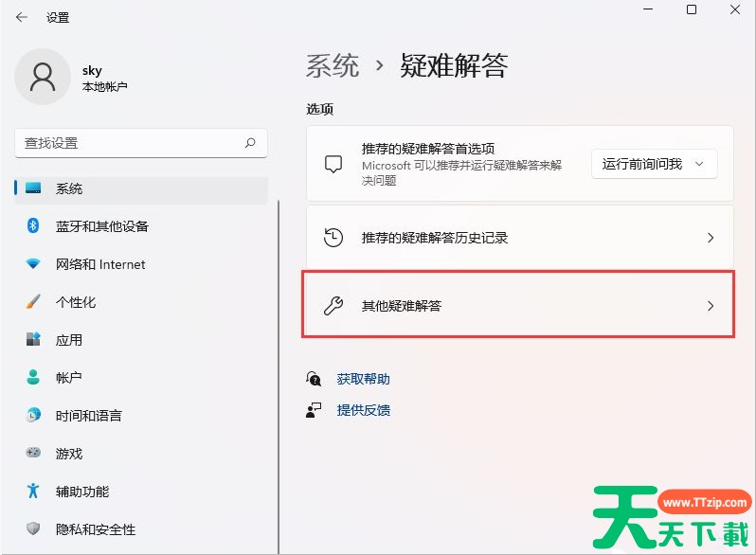Click the network Wi-Fi icon in sidebar

click(33, 263)
